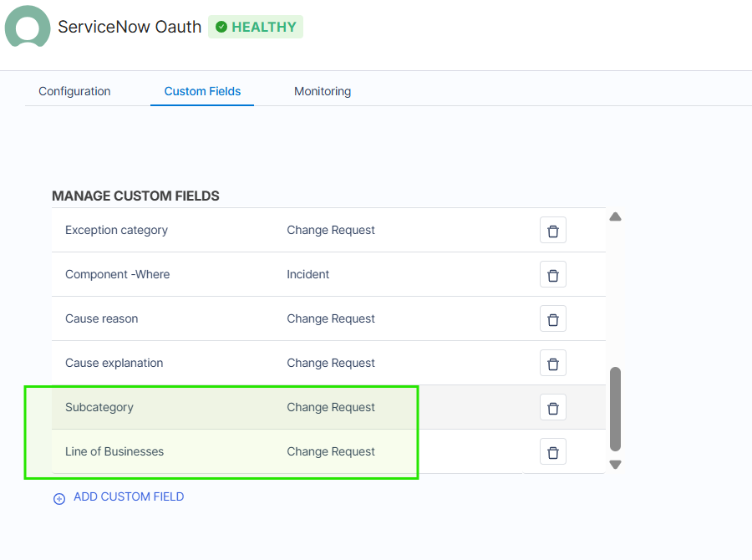
Task: Click the MANAGE CUSTOM FIELDS heading
Action: pyautogui.click(x=135, y=196)
